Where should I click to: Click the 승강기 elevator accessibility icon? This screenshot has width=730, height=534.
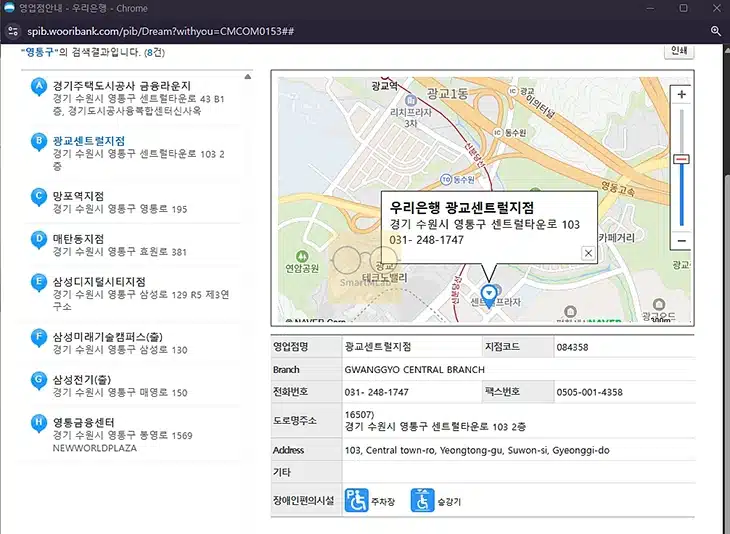click(421, 500)
